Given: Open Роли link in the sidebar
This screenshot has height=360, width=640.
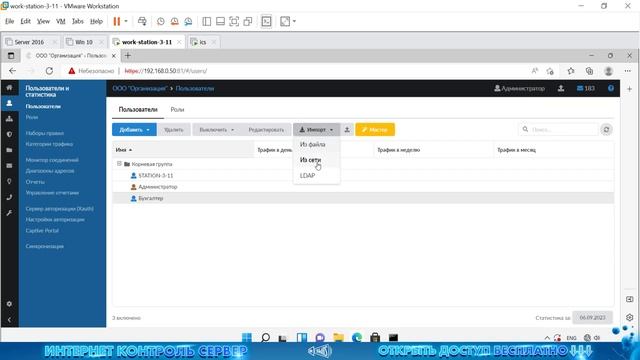Looking at the screenshot, I should (x=32, y=117).
